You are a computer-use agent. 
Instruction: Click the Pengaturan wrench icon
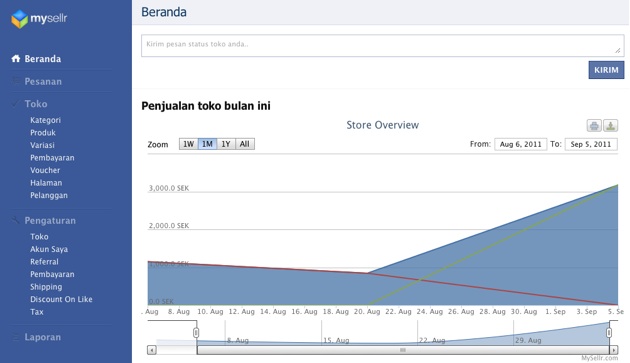[16, 220]
